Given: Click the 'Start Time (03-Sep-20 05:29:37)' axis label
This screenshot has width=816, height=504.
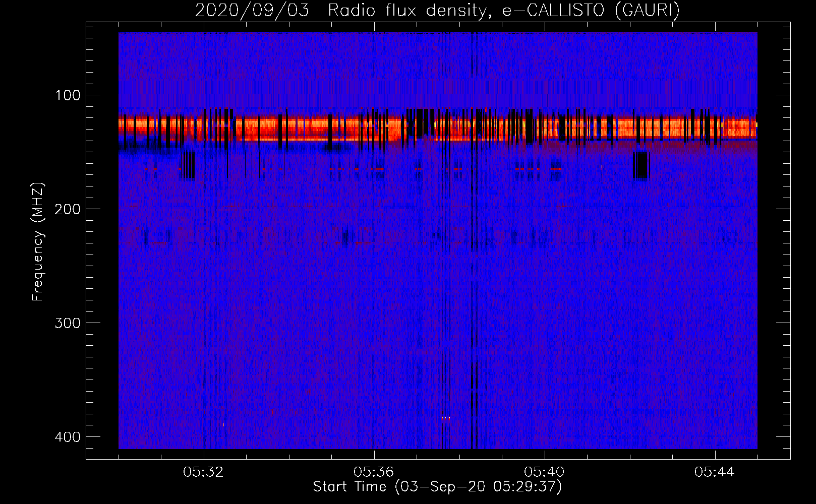Looking at the screenshot, I should click(437, 487).
